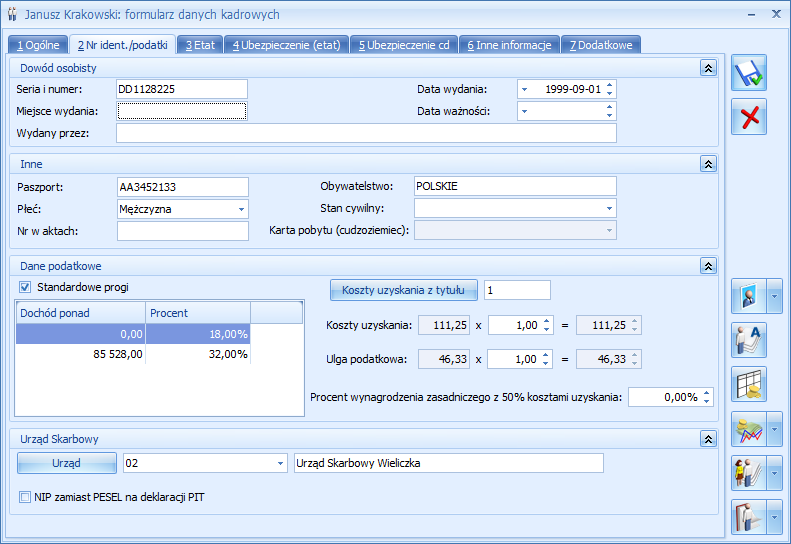791x544 pixels.
Task: Collapse the Dane podatkowe section
Action: [x=708, y=266]
